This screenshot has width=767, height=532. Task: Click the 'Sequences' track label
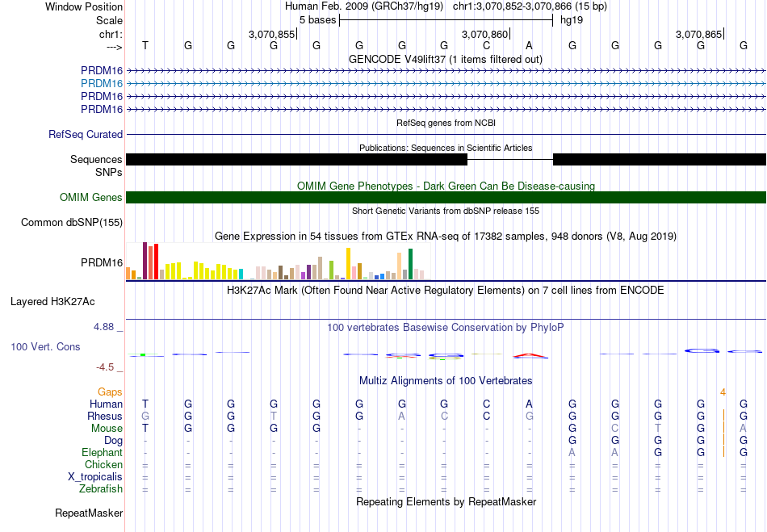coord(96,159)
